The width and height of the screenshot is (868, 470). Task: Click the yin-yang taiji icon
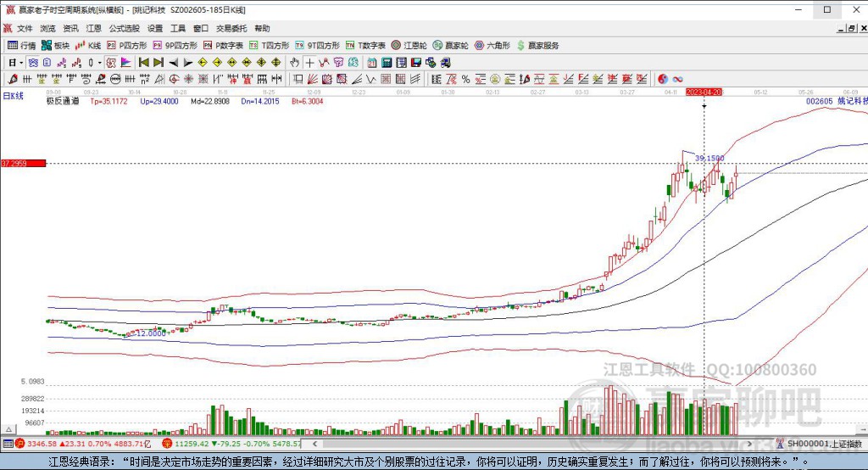click(663, 79)
